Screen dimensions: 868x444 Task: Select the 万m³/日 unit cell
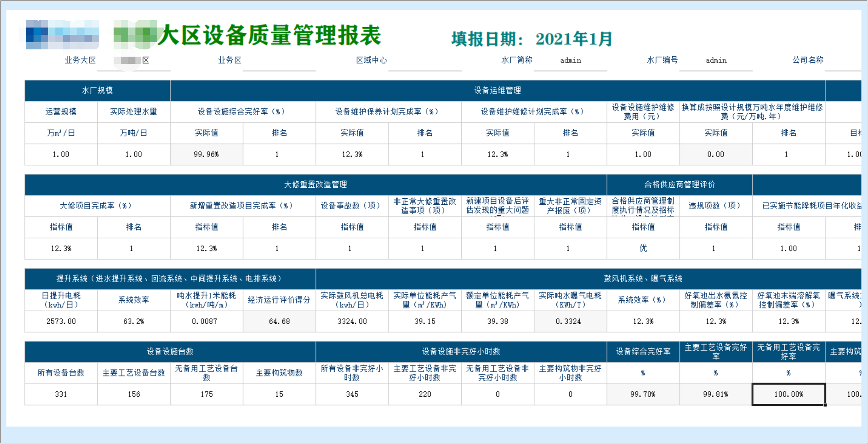(61, 133)
